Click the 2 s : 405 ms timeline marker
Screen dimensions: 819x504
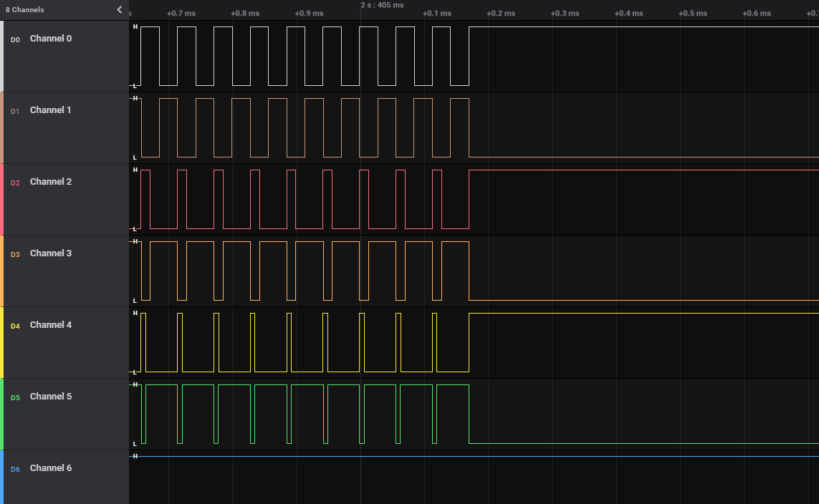point(382,5)
